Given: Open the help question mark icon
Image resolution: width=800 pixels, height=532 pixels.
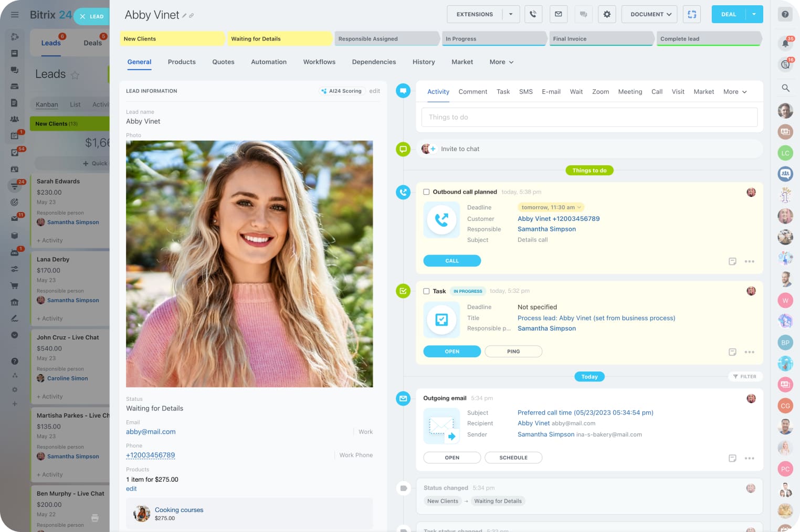Looking at the screenshot, I should click(x=785, y=14).
